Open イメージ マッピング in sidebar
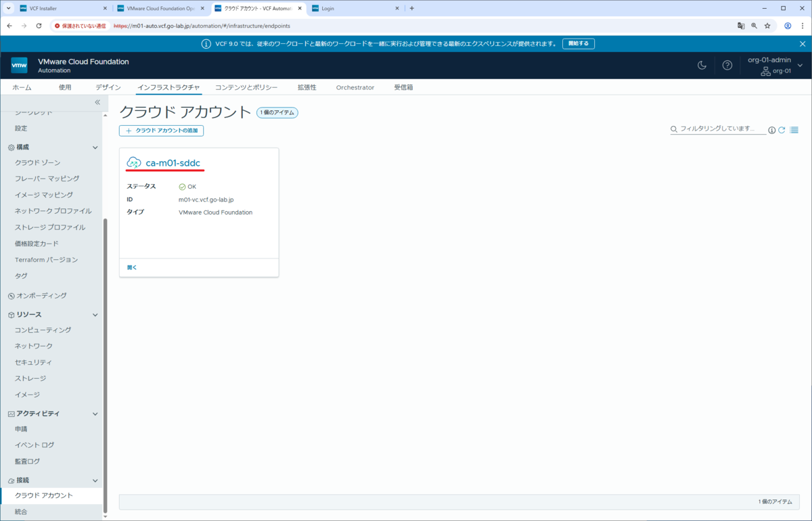 pos(43,195)
